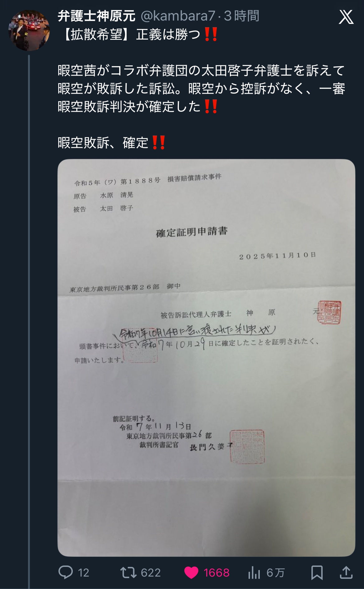Image resolution: width=364 pixels, height=589 pixels.
Task: Open display name 弁護士神原元
Action: [97, 16]
